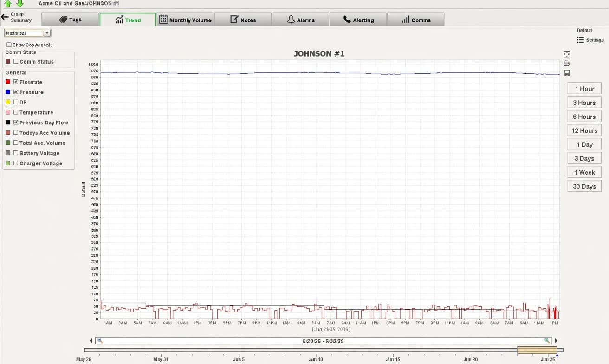The image size is (609, 364).
Task: Set range to 3 Hours
Action: tap(584, 103)
